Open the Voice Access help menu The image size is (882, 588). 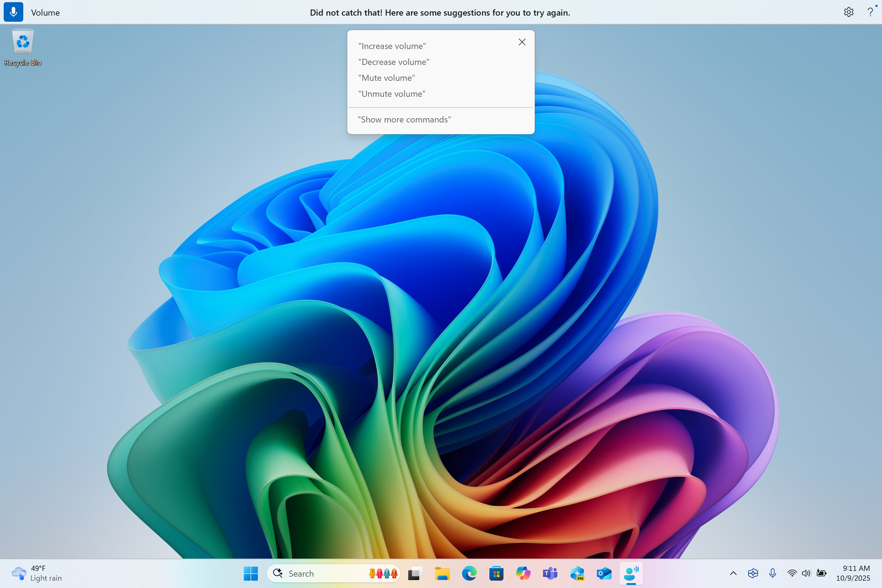[870, 12]
